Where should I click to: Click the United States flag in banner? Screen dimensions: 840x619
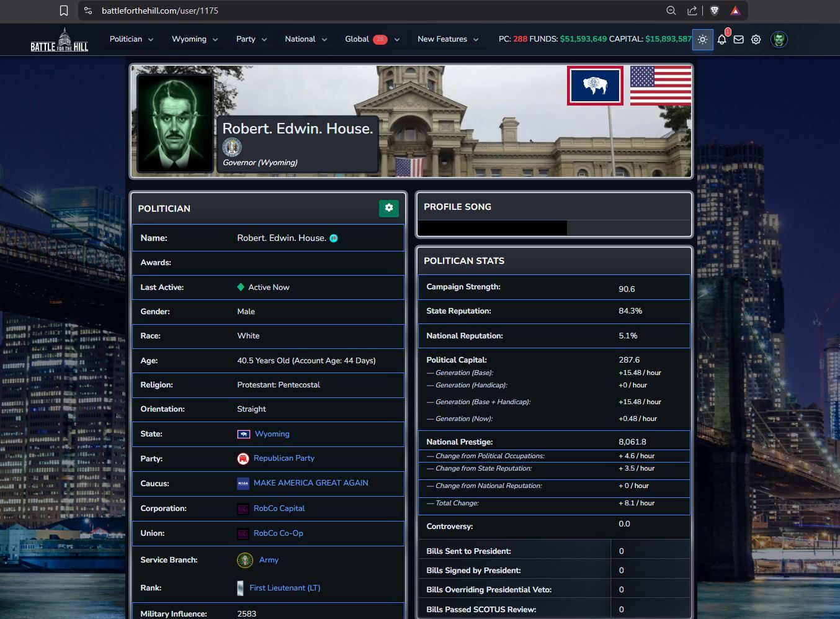coord(660,86)
